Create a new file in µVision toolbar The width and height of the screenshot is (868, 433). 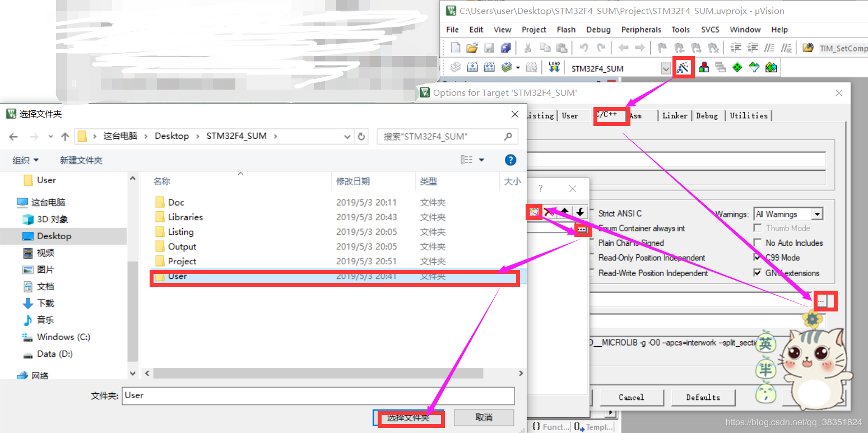click(x=456, y=48)
